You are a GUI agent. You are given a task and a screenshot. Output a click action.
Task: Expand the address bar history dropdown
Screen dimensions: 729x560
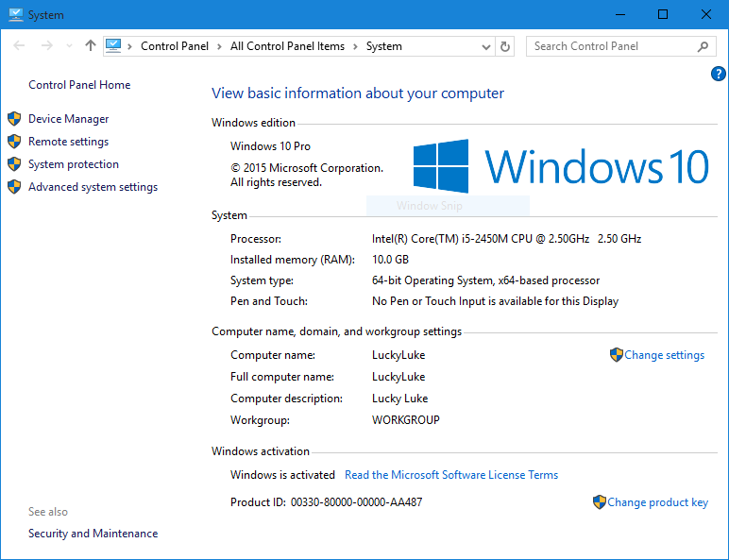486,46
